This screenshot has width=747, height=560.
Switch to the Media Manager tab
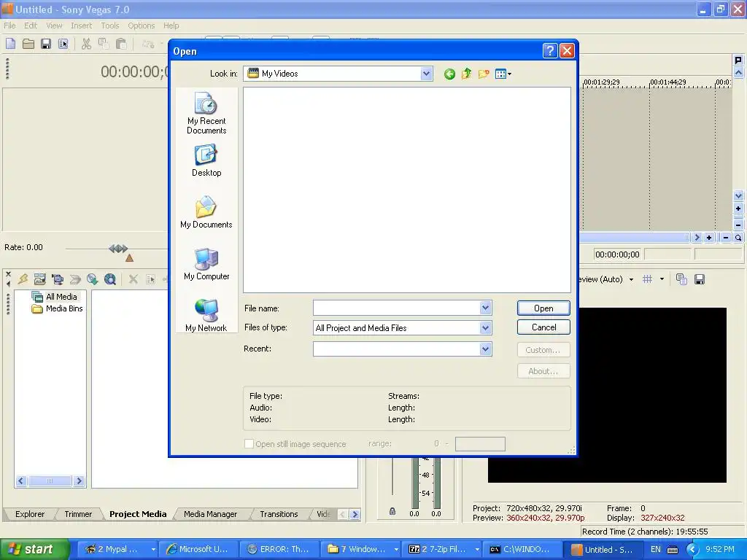coord(210,514)
